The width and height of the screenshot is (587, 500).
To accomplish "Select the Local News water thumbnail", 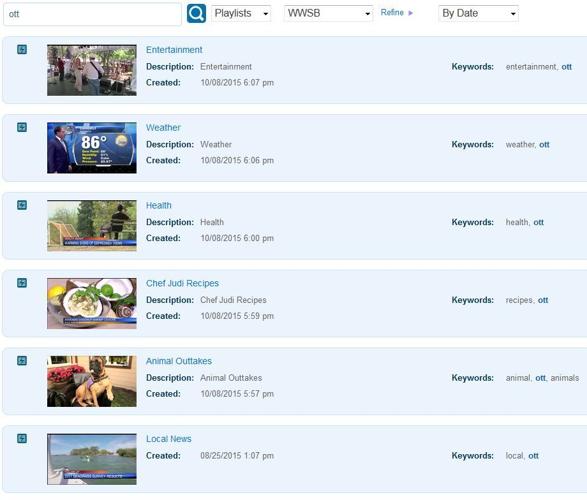I will pyautogui.click(x=92, y=460).
